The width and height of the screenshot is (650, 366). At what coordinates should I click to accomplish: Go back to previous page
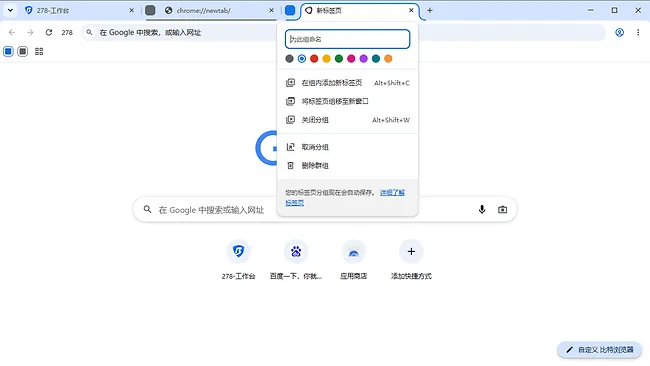point(12,32)
